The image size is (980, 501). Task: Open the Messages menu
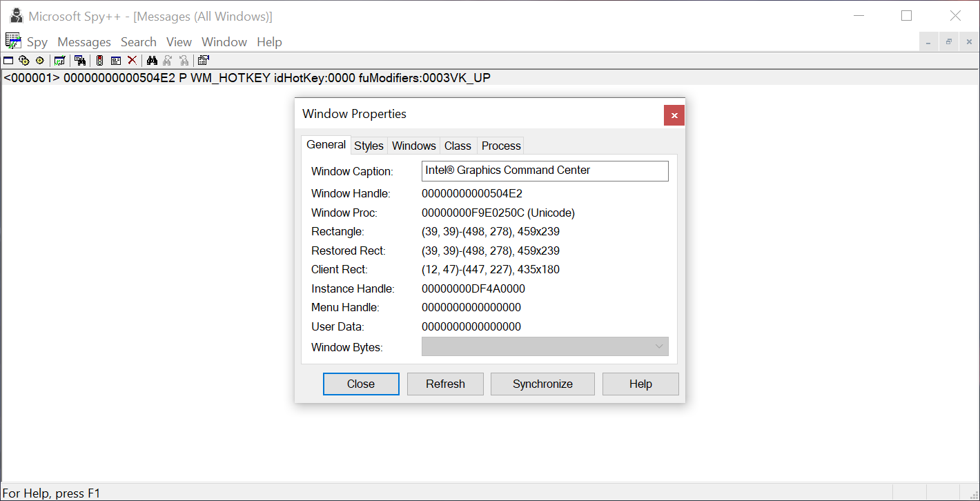(x=84, y=42)
